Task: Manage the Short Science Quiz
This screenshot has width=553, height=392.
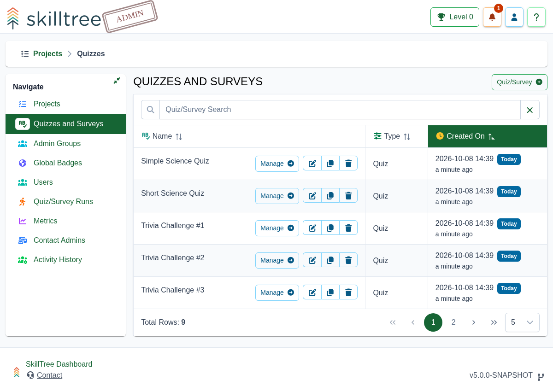Action: click(x=277, y=196)
